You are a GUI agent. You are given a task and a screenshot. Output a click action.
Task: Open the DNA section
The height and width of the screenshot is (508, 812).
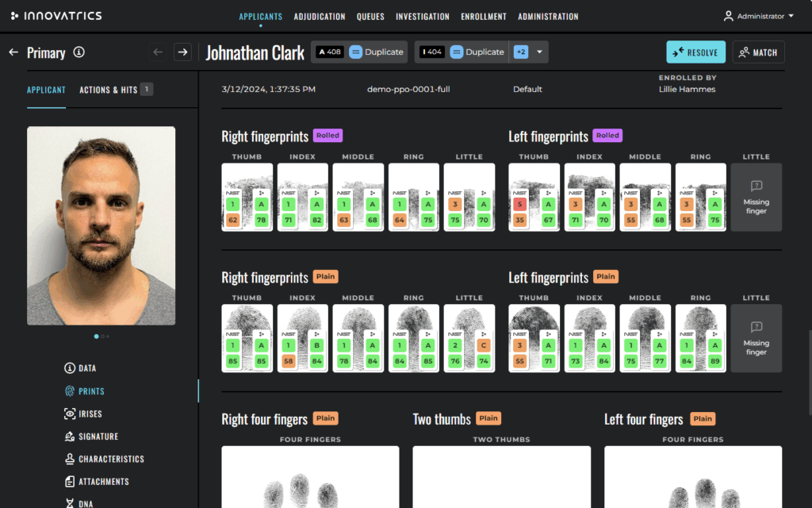(84, 502)
